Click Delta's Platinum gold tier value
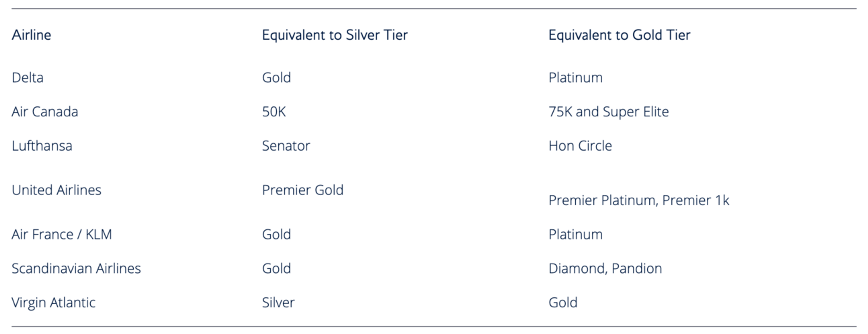The image size is (868, 334). [576, 78]
